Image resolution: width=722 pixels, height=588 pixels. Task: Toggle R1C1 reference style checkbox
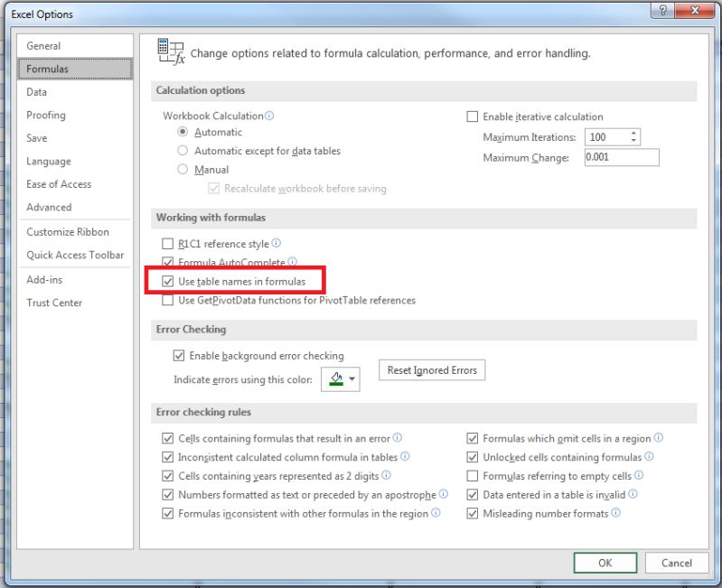point(167,243)
